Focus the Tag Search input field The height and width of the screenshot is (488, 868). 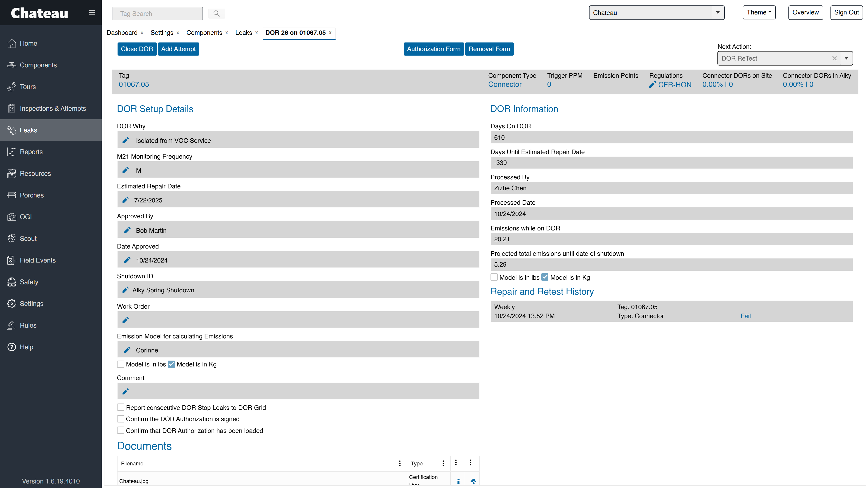point(158,14)
